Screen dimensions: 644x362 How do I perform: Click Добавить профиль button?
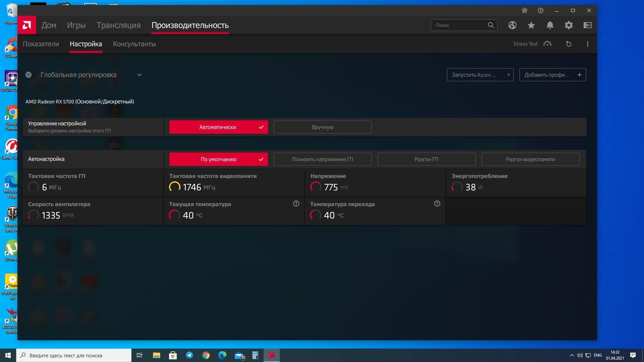pos(552,75)
